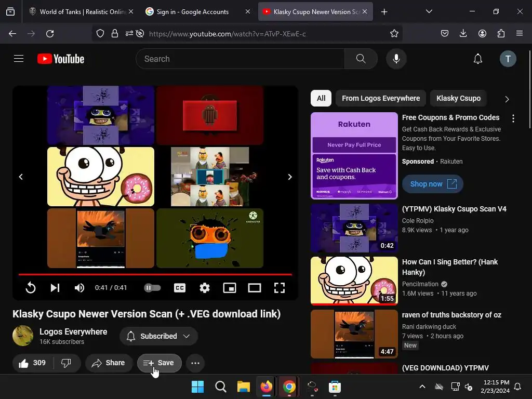The height and width of the screenshot is (399, 532).
Task: Open Firefox application menu
Action: [x=520, y=33]
